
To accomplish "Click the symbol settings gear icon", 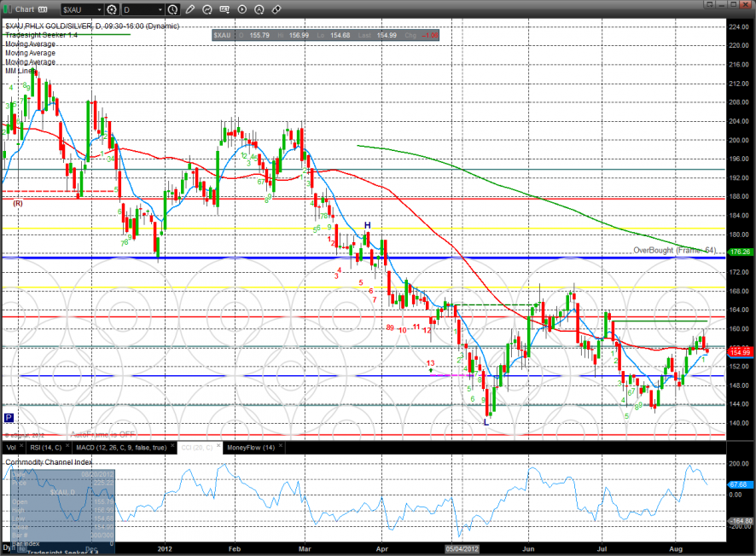I will [110, 10].
